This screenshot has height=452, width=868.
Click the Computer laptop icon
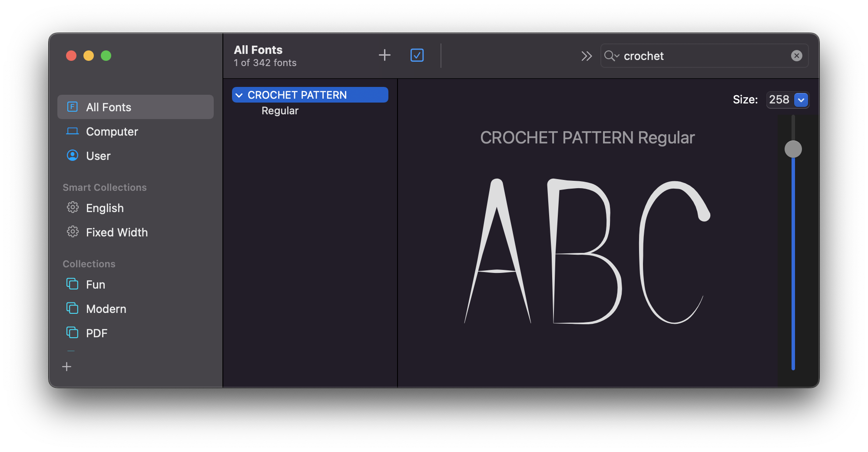(x=73, y=131)
